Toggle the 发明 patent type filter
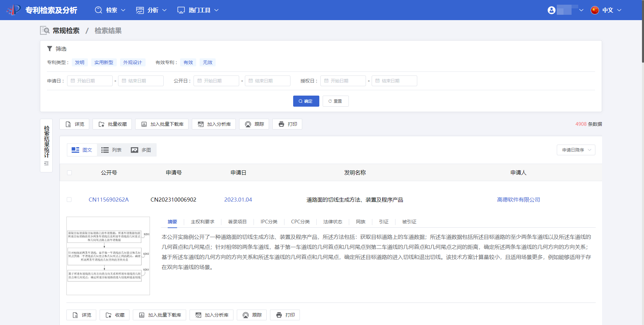 [x=79, y=62]
